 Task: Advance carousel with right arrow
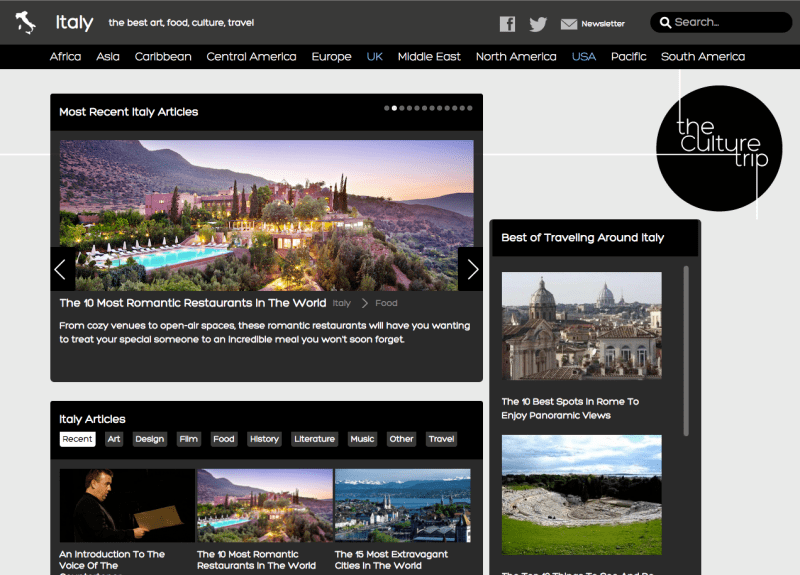point(471,269)
